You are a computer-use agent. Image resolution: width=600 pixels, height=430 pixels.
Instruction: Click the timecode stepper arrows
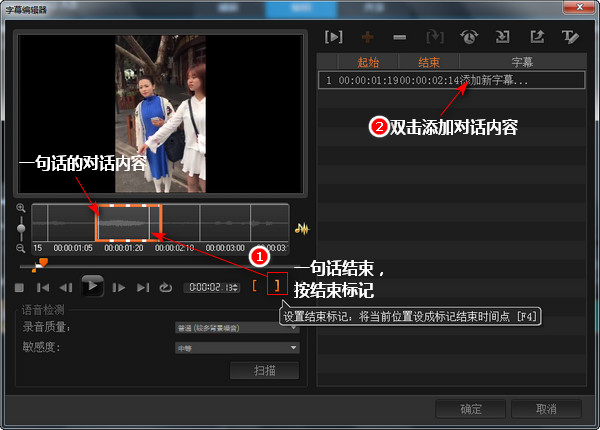click(x=236, y=287)
